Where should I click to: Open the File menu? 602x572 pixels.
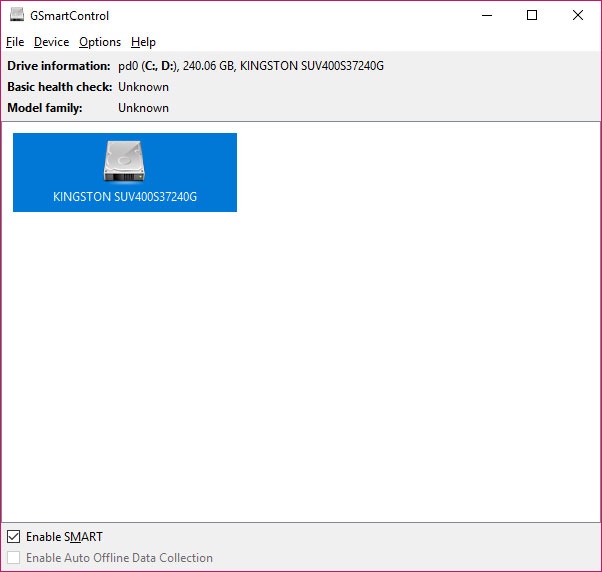coord(15,42)
